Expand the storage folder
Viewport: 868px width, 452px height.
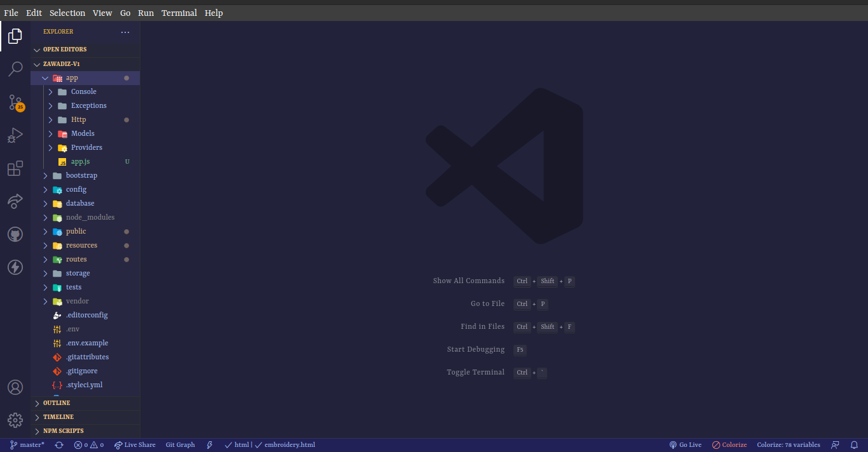point(85,274)
